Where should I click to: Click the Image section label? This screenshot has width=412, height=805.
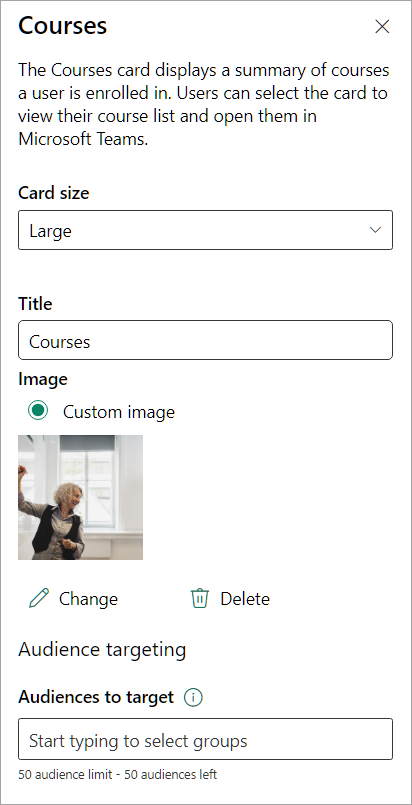pyautogui.click(x=43, y=379)
